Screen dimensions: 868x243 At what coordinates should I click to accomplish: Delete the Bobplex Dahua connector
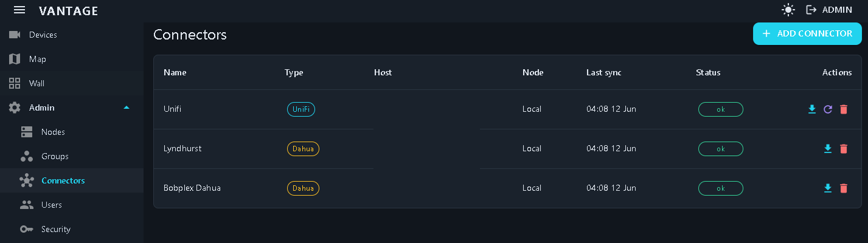point(844,188)
